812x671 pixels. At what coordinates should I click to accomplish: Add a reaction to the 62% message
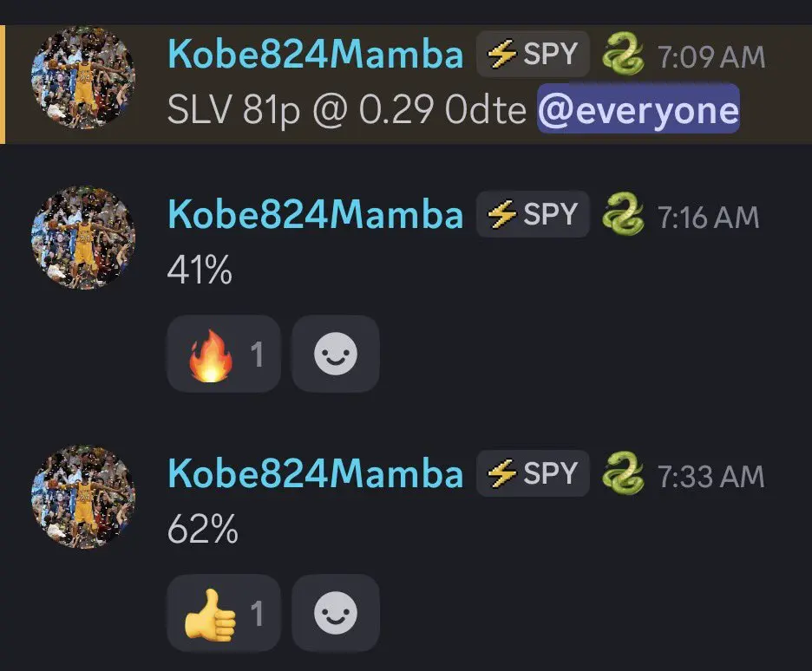pos(336,613)
